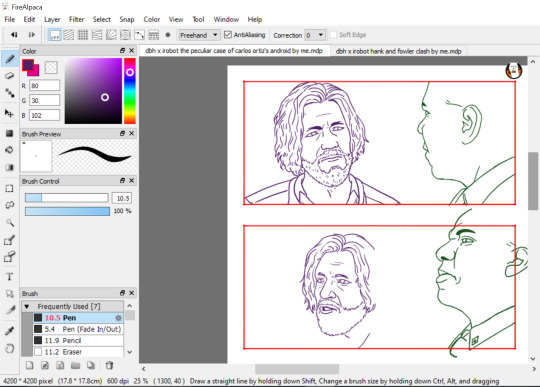Image resolution: width=540 pixels, height=387 pixels.
Task: Select the Bucket fill tool
Action: pos(10,150)
